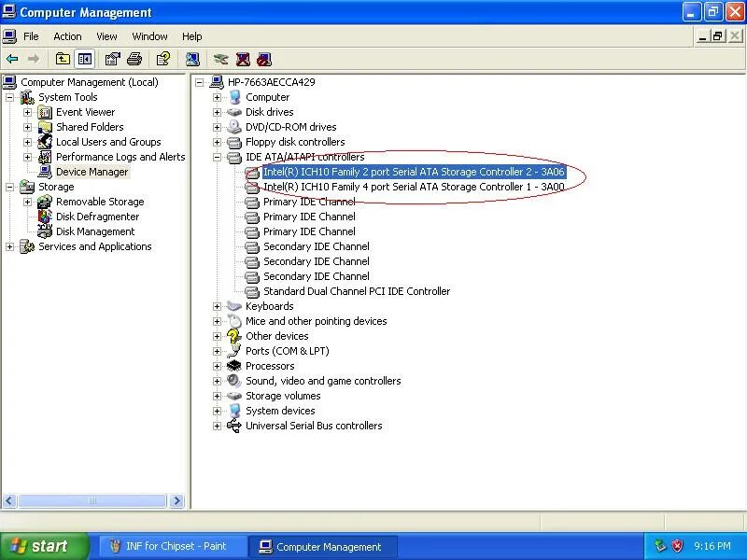Click the Computer Management taskbar button

click(x=323, y=546)
